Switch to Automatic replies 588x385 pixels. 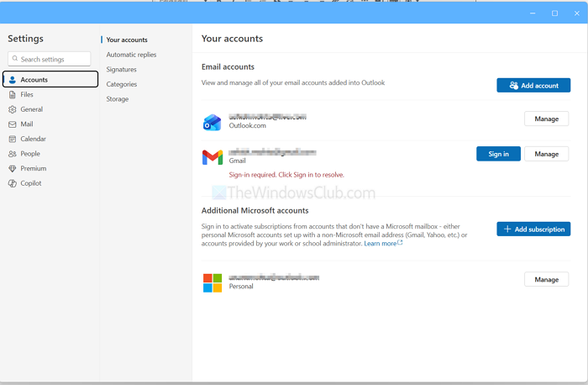click(131, 55)
